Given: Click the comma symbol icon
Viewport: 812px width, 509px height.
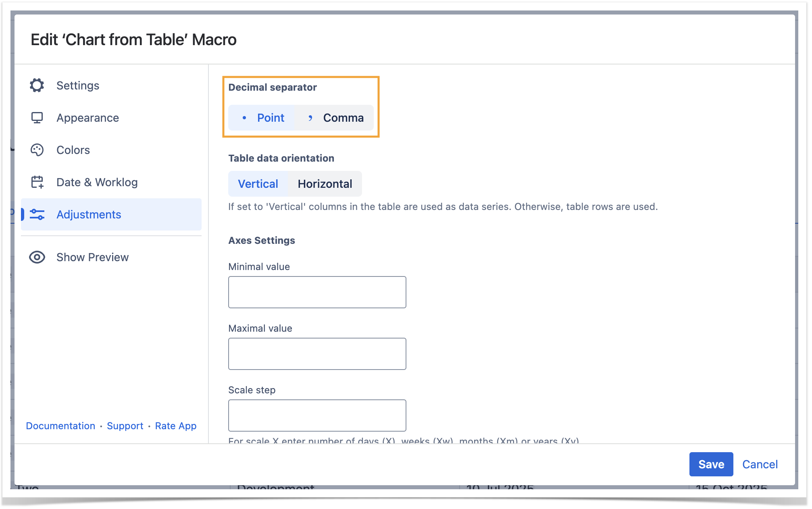Looking at the screenshot, I should [x=310, y=118].
